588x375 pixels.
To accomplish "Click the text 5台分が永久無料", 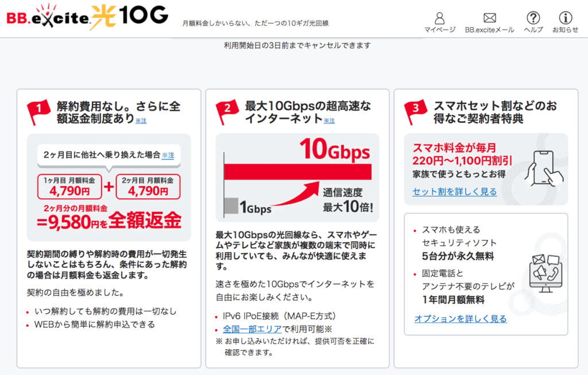I will 458,256.
